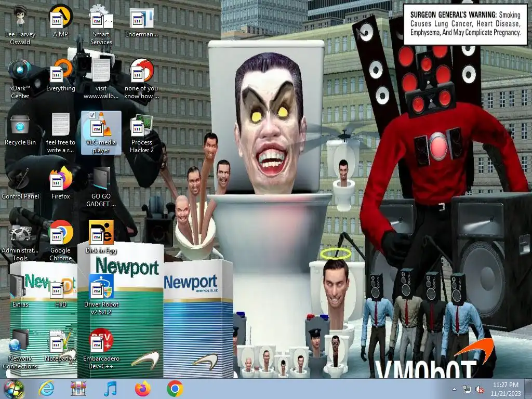Viewport: 532px width, 399px height.
Task: Open Embarcadero Dev-C++ shortcut
Action: tap(101, 350)
